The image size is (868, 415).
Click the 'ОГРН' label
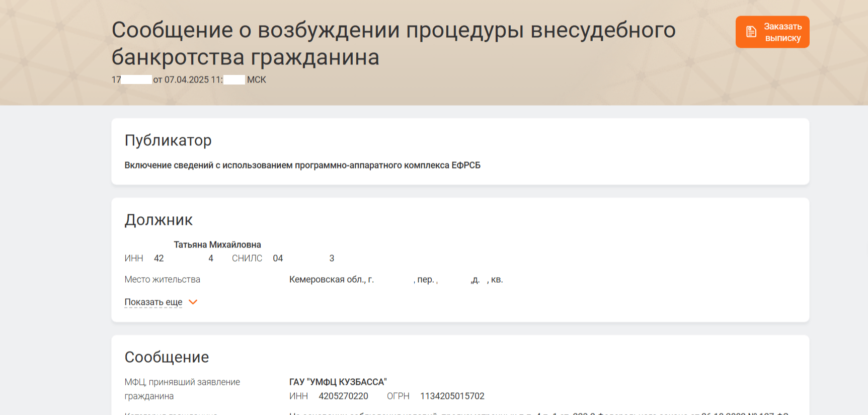[x=398, y=396]
